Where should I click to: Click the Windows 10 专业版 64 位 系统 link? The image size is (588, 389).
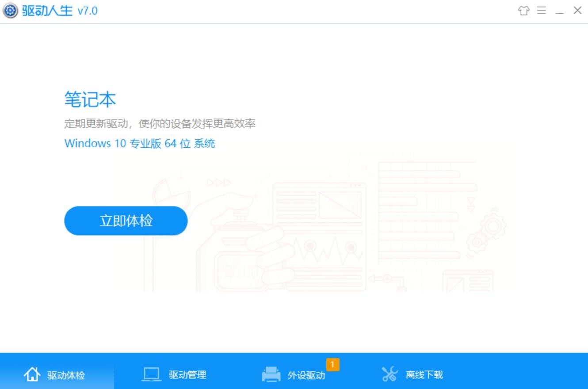[x=140, y=143]
